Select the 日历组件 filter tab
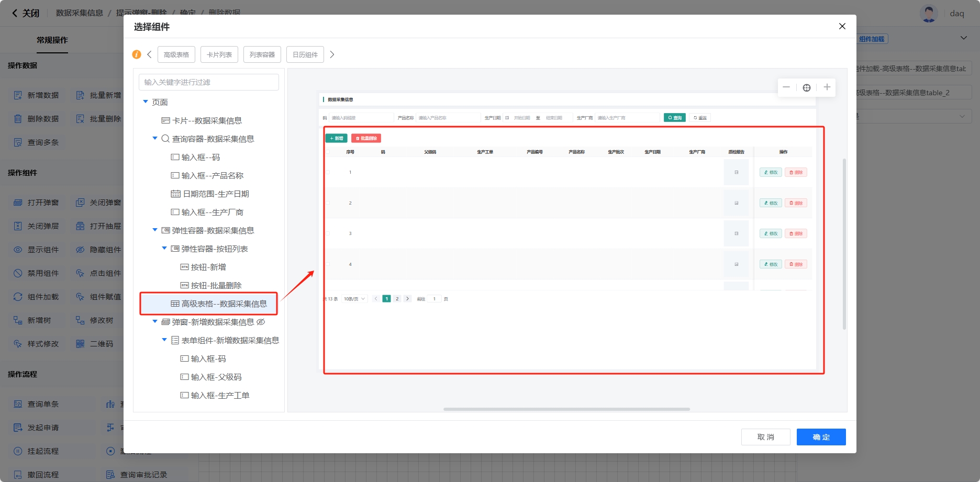980x482 pixels. pos(305,54)
